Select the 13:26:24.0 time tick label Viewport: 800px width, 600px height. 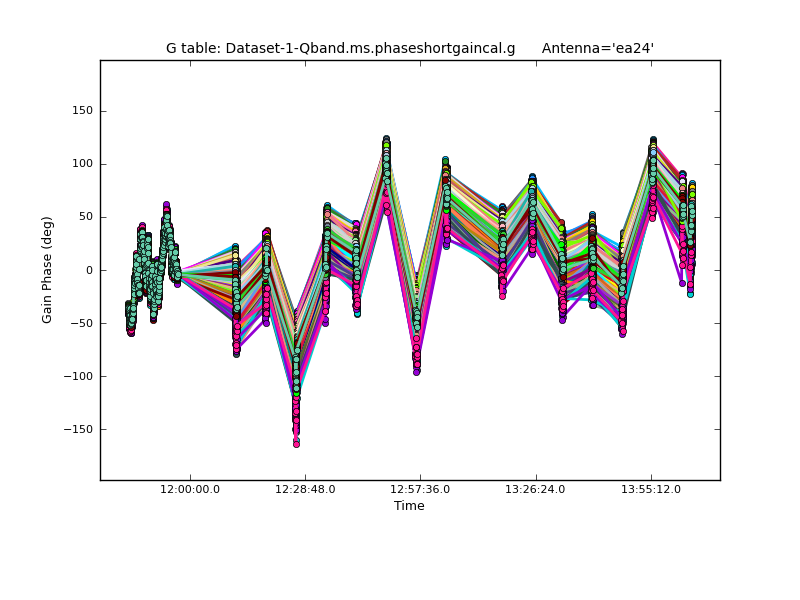click(536, 489)
